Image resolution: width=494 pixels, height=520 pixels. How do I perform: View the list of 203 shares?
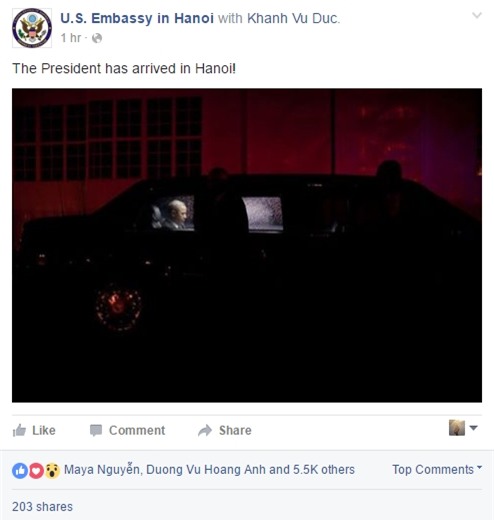pyautogui.click(x=42, y=507)
